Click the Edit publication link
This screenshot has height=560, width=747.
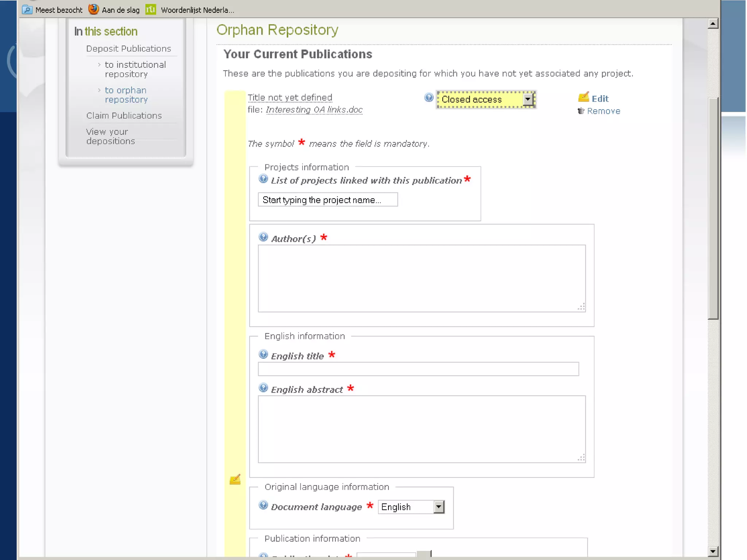coord(600,98)
